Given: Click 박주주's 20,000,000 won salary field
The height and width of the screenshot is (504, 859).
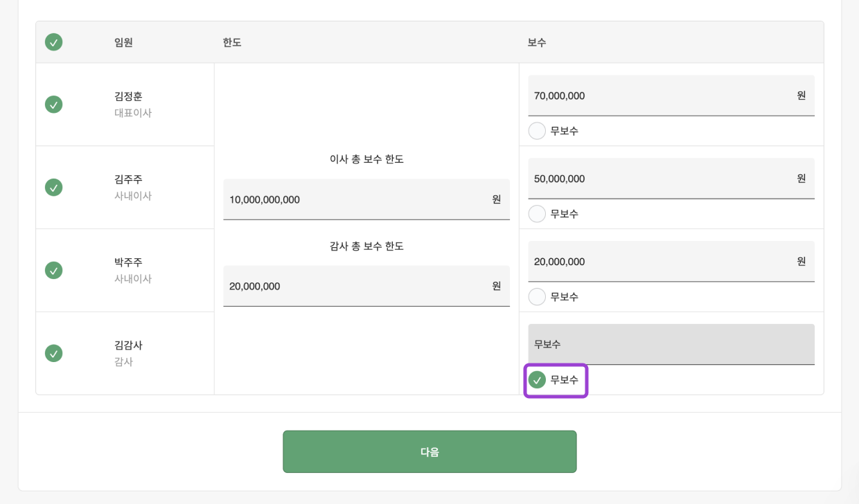Looking at the screenshot, I should coord(671,261).
